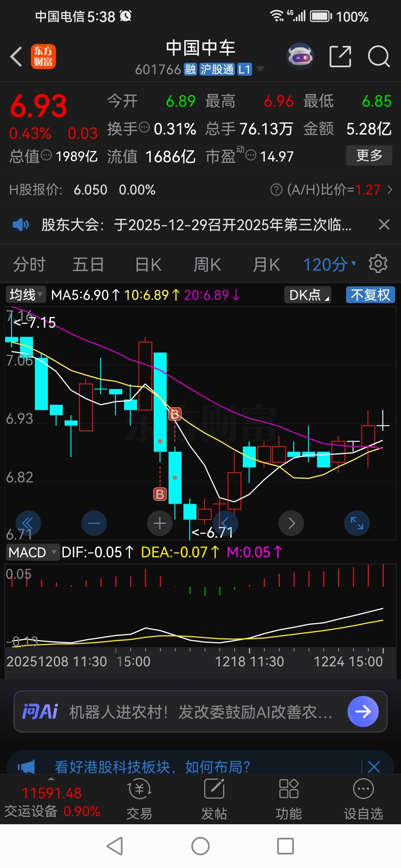Tap the current price 6.93
Screen dimensions: 401x868
point(38,106)
